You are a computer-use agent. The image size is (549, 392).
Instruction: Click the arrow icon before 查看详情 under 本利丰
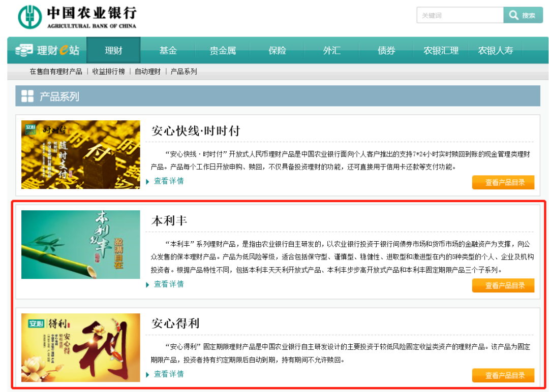coord(147,284)
